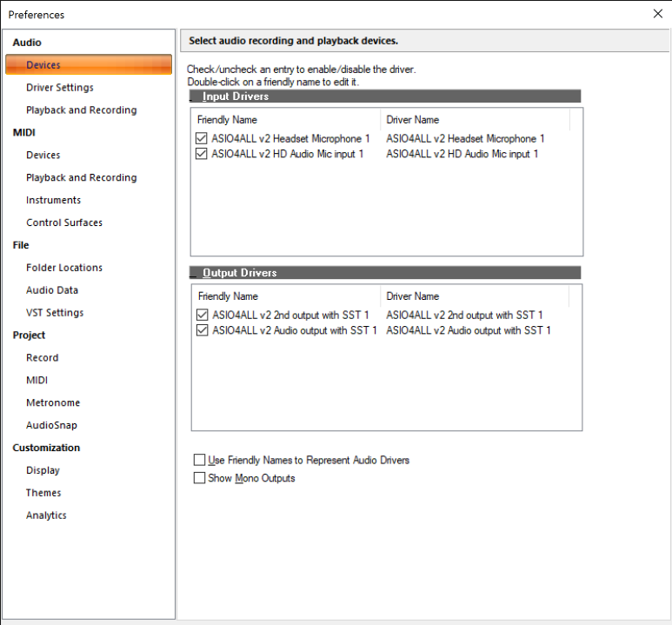The height and width of the screenshot is (625, 672).
Task: Go to MIDI Instruments settings
Action: 53,200
